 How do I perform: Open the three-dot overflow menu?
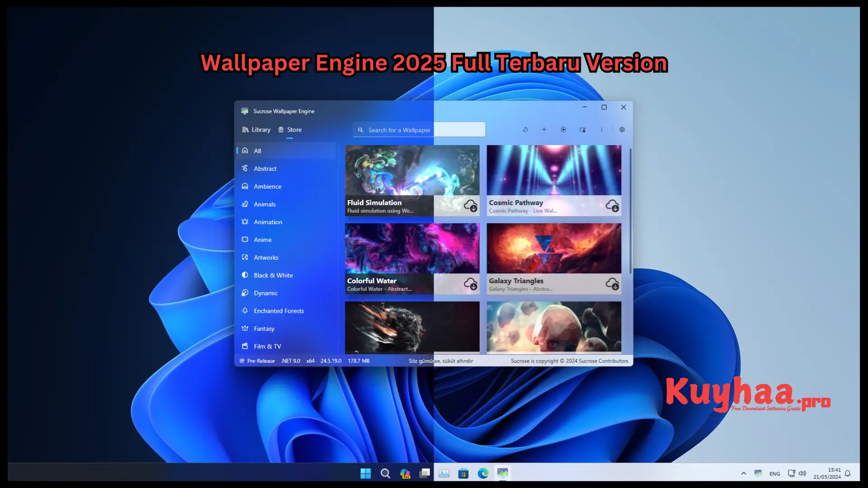click(x=602, y=130)
